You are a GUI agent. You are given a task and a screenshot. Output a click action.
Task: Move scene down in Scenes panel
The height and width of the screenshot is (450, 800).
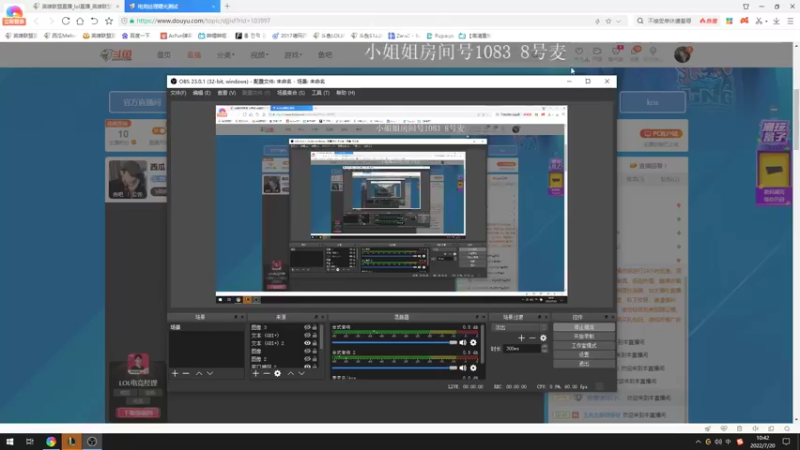point(210,373)
